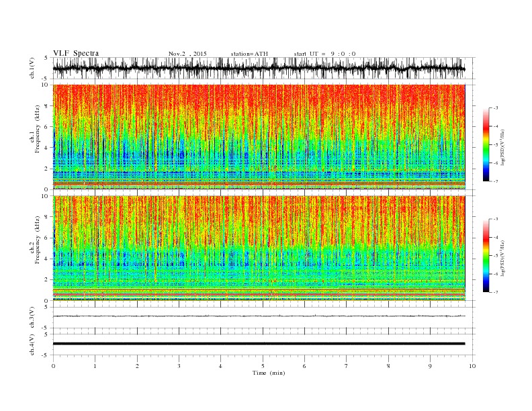Click the "6" time axis tick label
Image resolution: width=532 pixels, height=411 pixels.
click(x=304, y=366)
